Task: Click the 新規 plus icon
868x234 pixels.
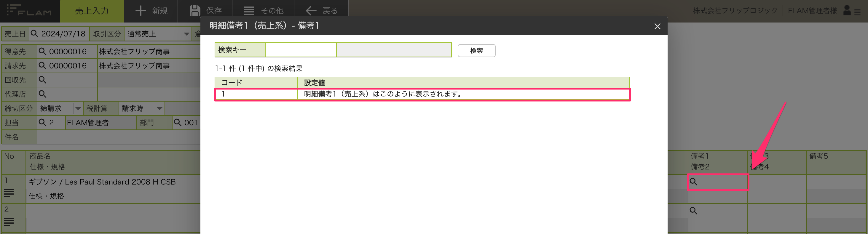Action: [x=141, y=11]
